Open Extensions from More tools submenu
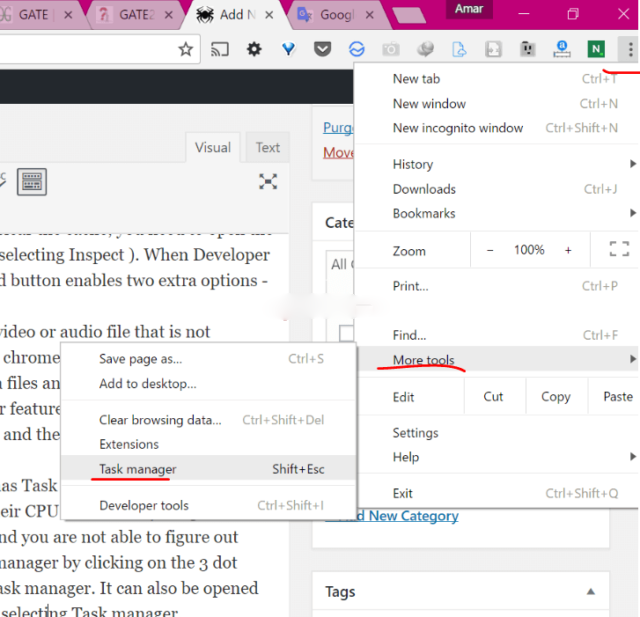This screenshot has width=640, height=617. coord(208,444)
